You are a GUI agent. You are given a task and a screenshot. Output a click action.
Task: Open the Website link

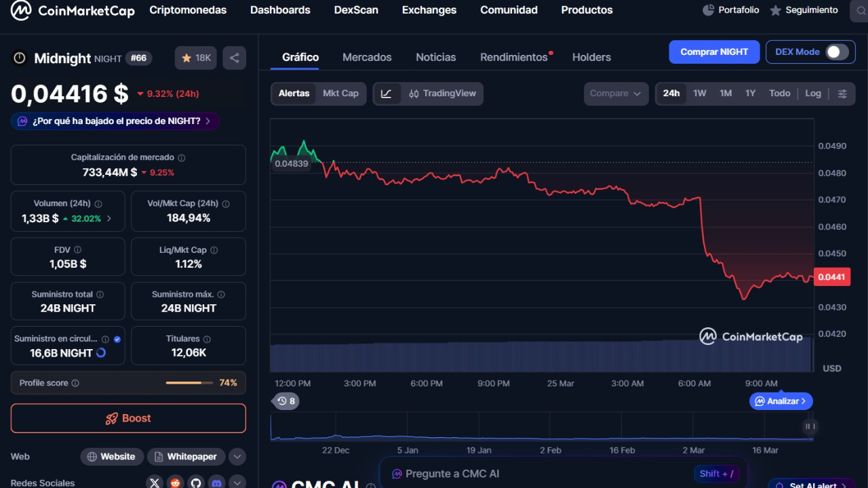(x=112, y=457)
